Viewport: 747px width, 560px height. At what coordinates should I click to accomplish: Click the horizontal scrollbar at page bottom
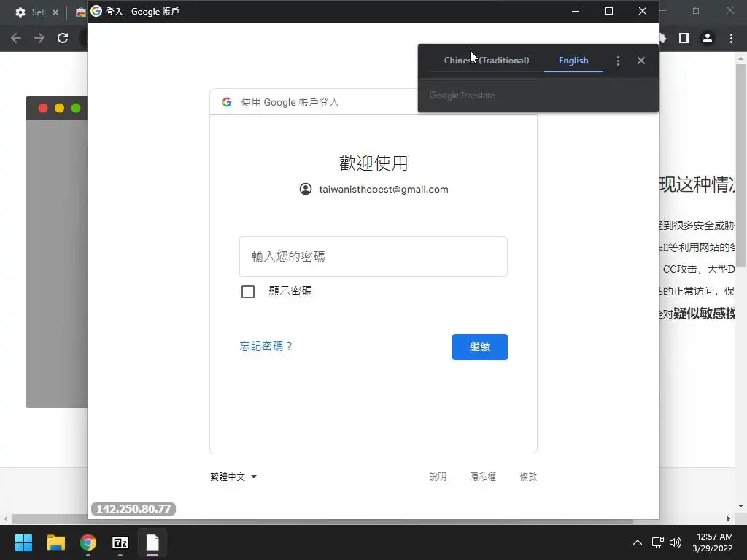click(x=323, y=518)
